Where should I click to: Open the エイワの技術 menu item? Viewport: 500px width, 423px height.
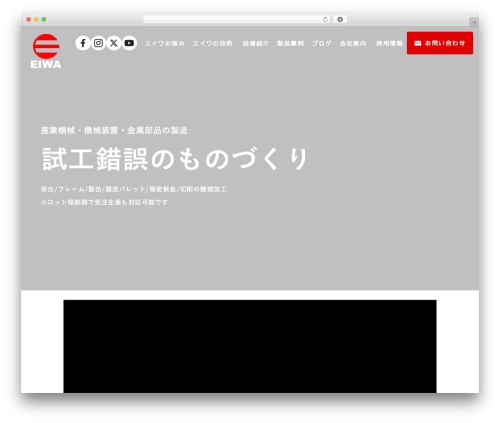(x=212, y=43)
